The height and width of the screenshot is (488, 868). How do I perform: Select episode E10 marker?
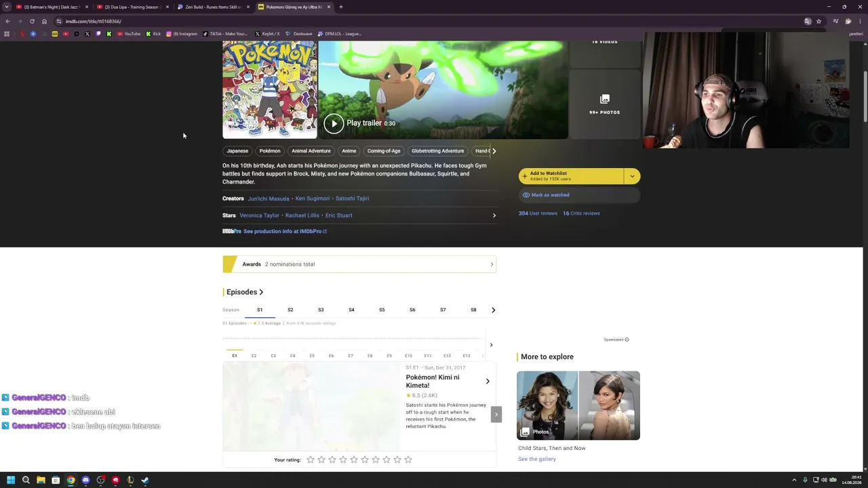pos(408,355)
